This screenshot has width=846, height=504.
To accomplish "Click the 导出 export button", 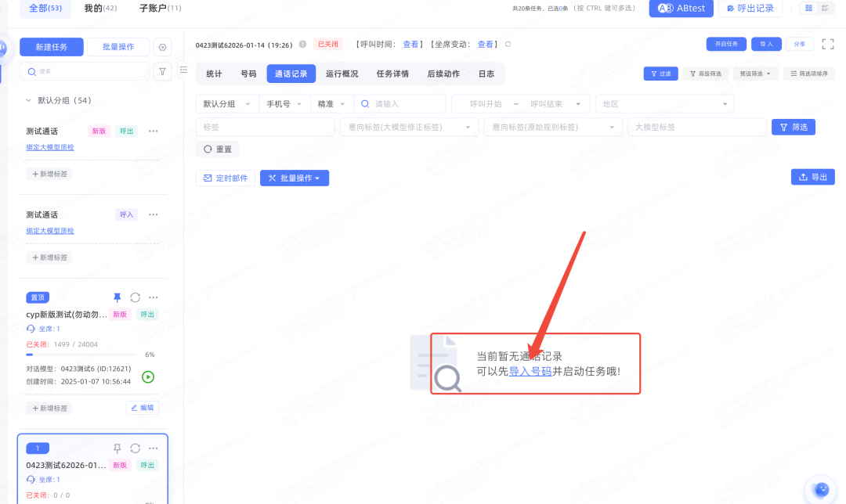I will pos(812,178).
